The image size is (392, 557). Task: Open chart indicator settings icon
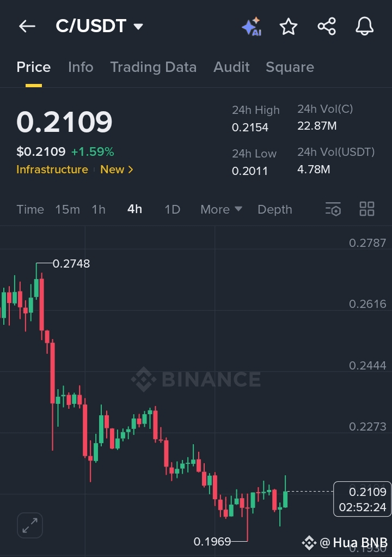coord(333,209)
